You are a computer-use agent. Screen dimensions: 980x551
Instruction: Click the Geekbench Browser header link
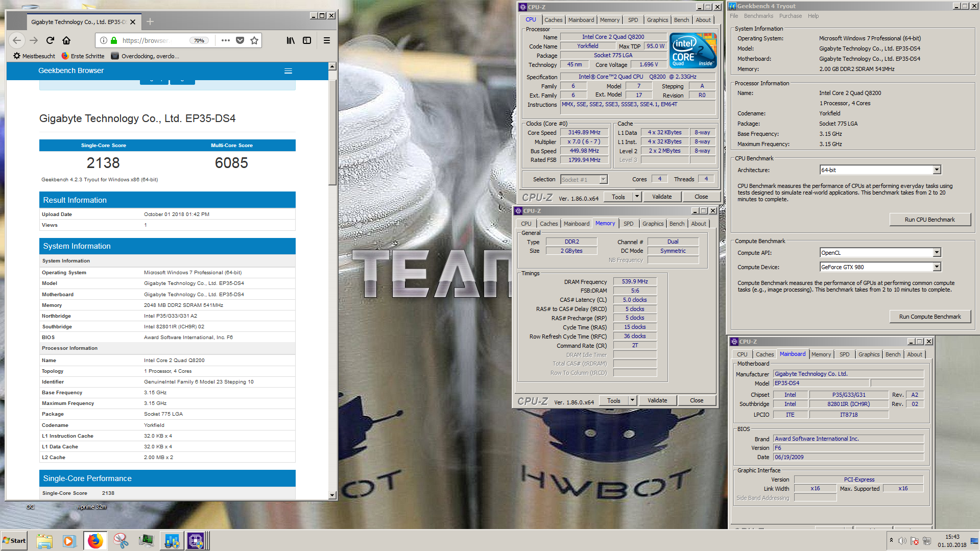[71, 70]
